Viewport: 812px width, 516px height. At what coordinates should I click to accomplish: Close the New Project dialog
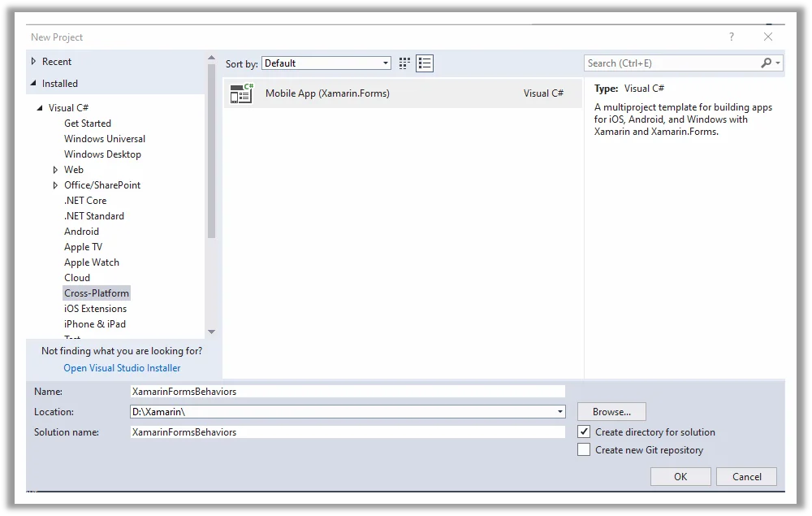[768, 37]
